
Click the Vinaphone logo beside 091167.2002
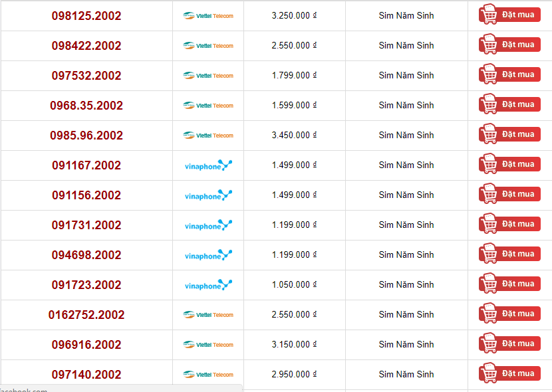(208, 165)
